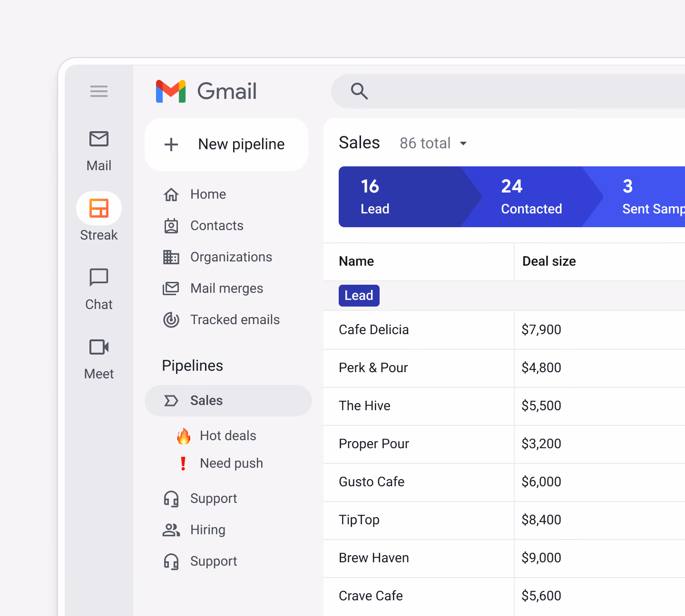Viewport: 685px width, 616px height.
Task: Click the $5,500 deal size cell
Action: point(600,406)
